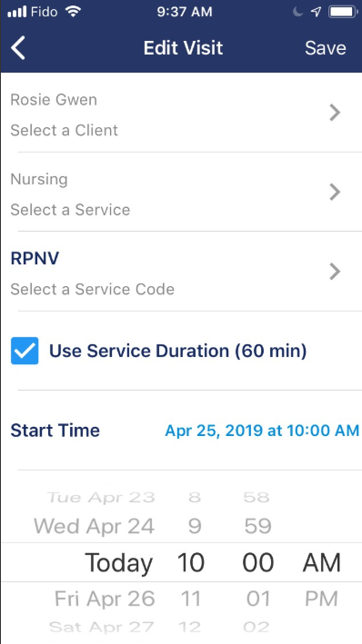Tap the Do Not Disturb moon icon
The height and width of the screenshot is (644, 362).
297,12
